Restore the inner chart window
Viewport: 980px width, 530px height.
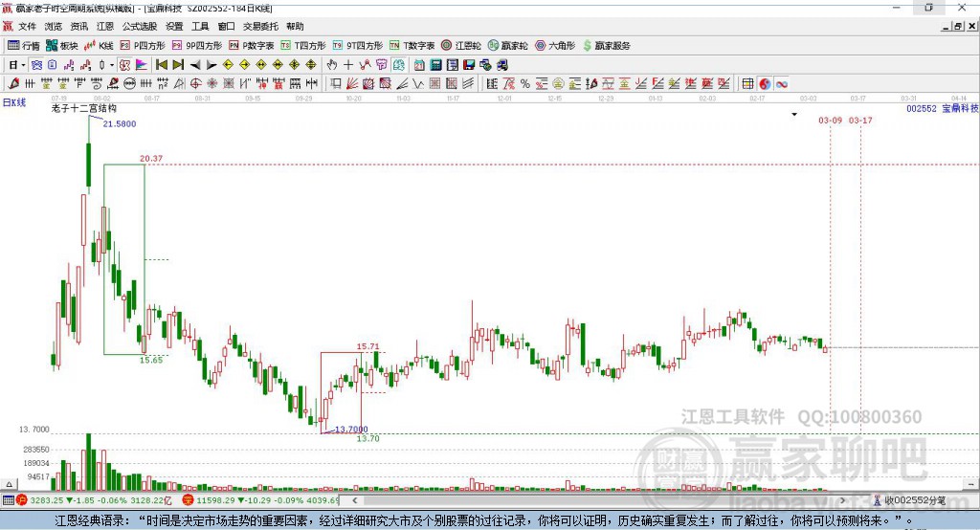click(958, 26)
